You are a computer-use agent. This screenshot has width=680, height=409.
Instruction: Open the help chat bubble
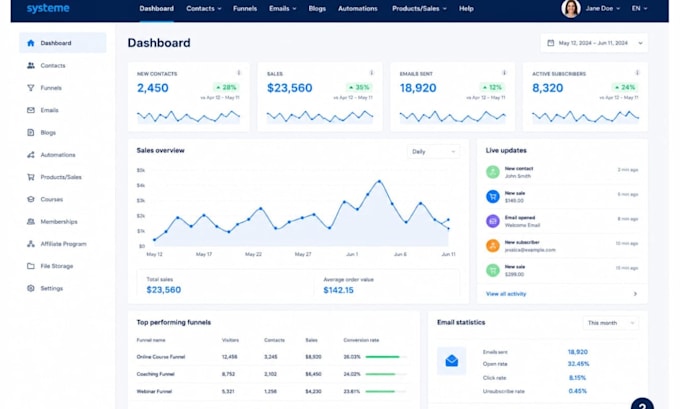pyautogui.click(x=642, y=404)
